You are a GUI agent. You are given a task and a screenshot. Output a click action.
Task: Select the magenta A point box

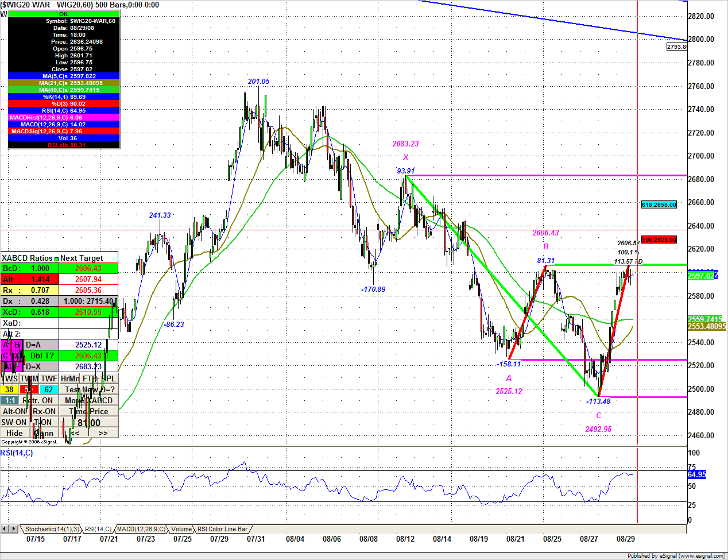[x=6, y=345]
